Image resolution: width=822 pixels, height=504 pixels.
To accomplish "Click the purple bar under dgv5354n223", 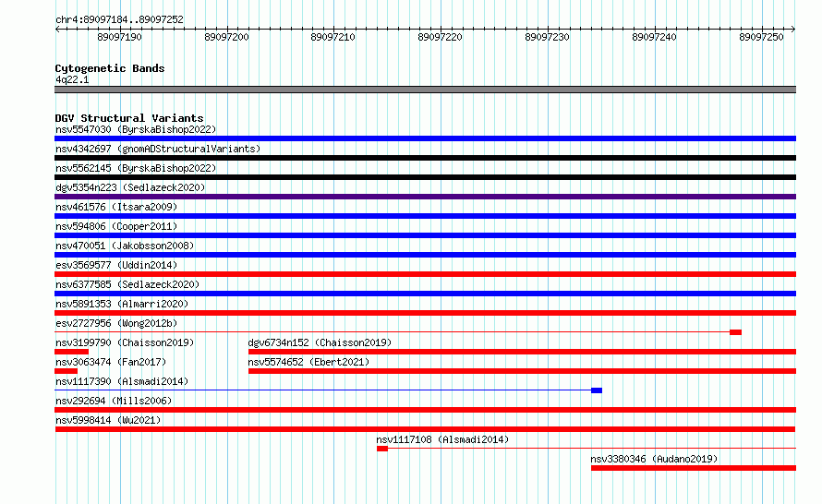I will 425,197.
